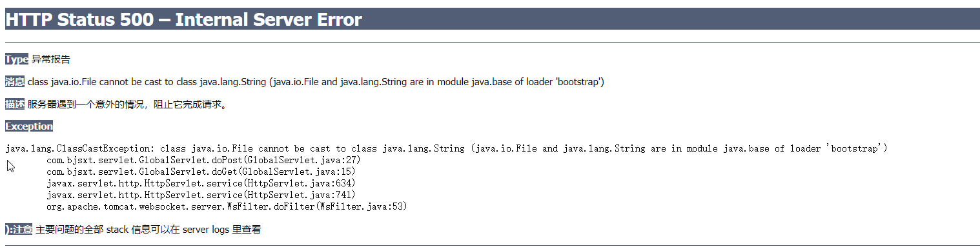Click the horizontal rule below the heading

pos(493,42)
